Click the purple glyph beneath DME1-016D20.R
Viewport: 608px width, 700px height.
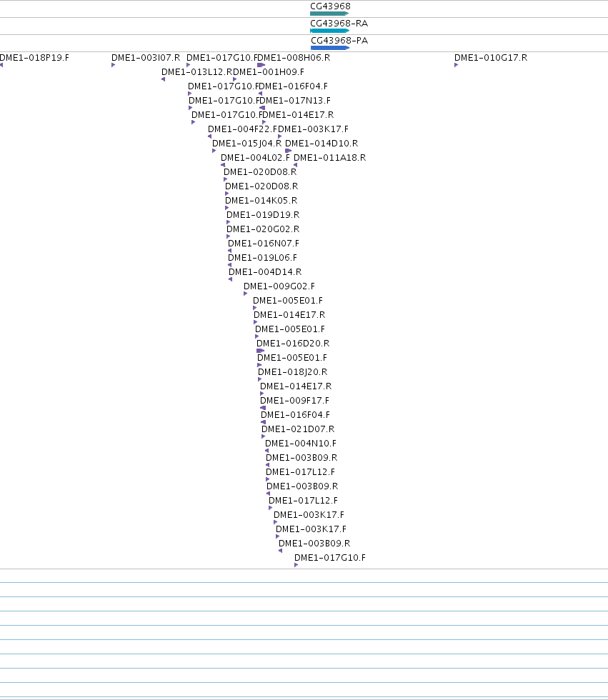[x=260, y=351]
